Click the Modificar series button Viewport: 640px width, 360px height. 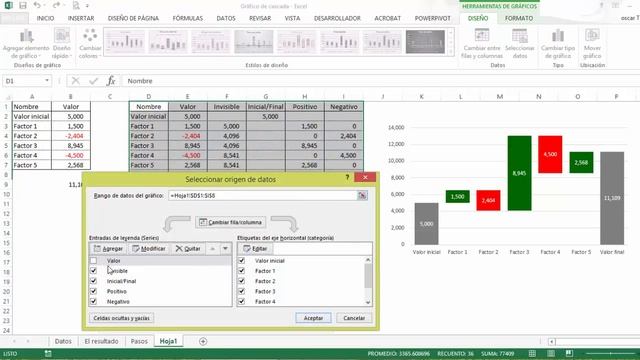(x=149, y=249)
